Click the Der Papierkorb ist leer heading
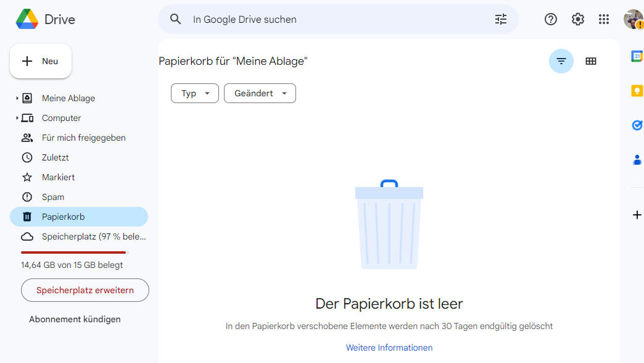Image resolution: width=644 pixels, height=363 pixels. coord(389,304)
